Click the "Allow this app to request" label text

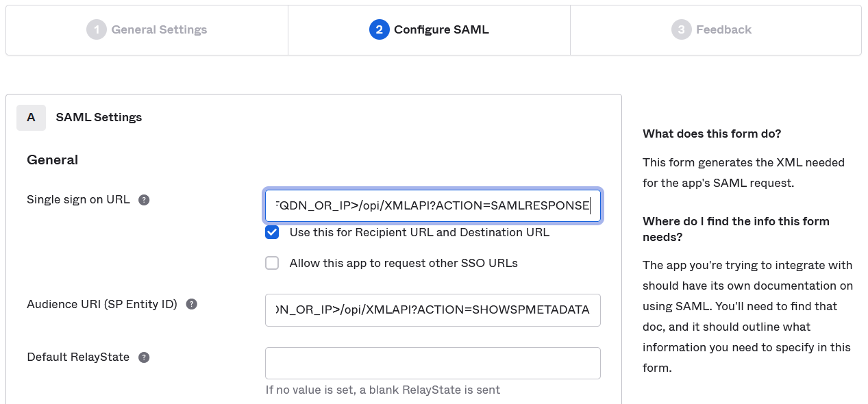[404, 263]
